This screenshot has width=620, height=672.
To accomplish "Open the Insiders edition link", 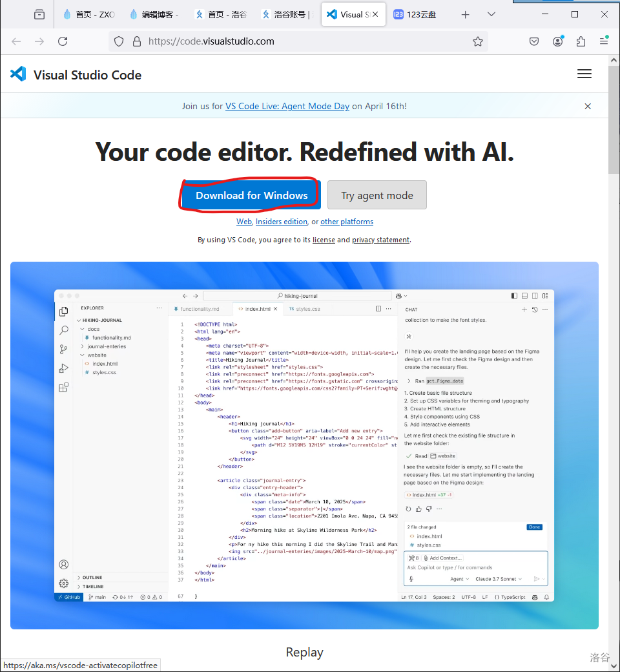I will pyautogui.click(x=281, y=222).
